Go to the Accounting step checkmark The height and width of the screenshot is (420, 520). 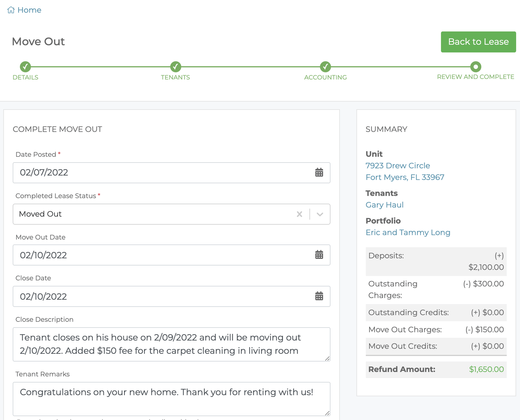pyautogui.click(x=325, y=66)
